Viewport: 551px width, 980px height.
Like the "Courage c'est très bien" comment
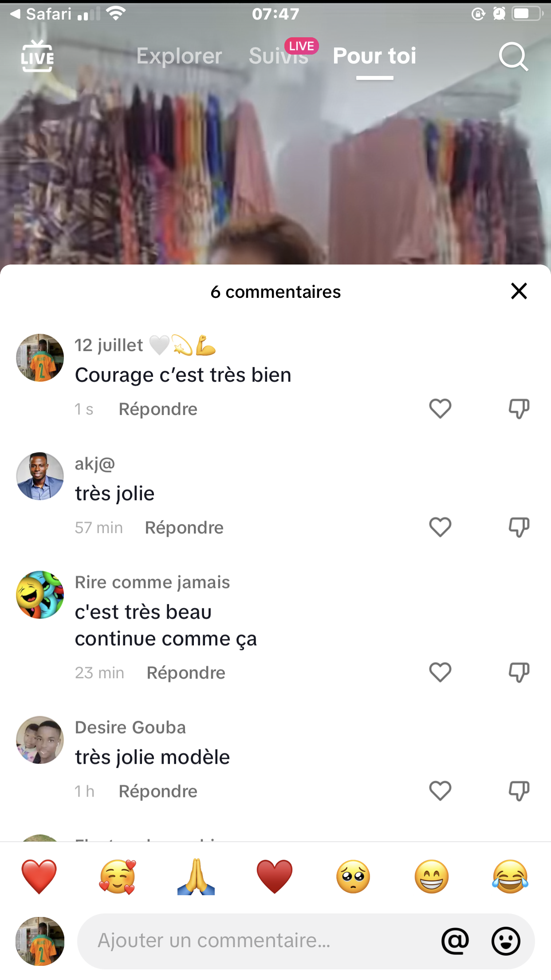440,408
